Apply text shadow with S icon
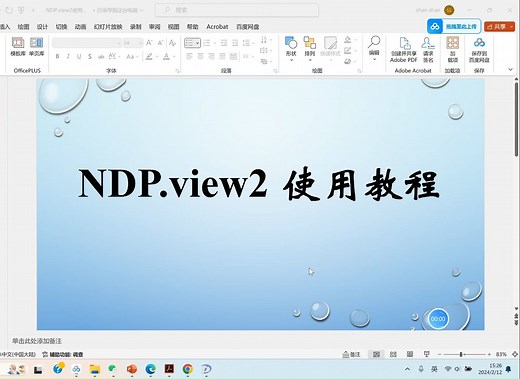 [90, 56]
